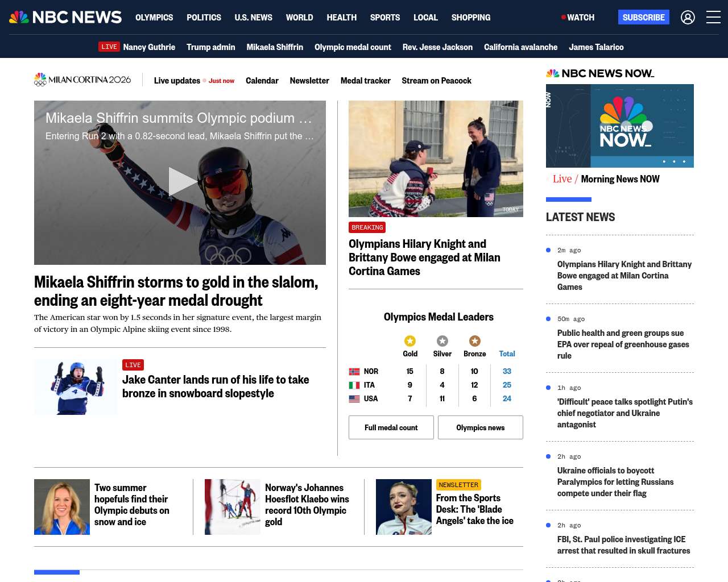This screenshot has height=582, width=728.
Task: Sort medal table by Total column
Action: (x=507, y=354)
